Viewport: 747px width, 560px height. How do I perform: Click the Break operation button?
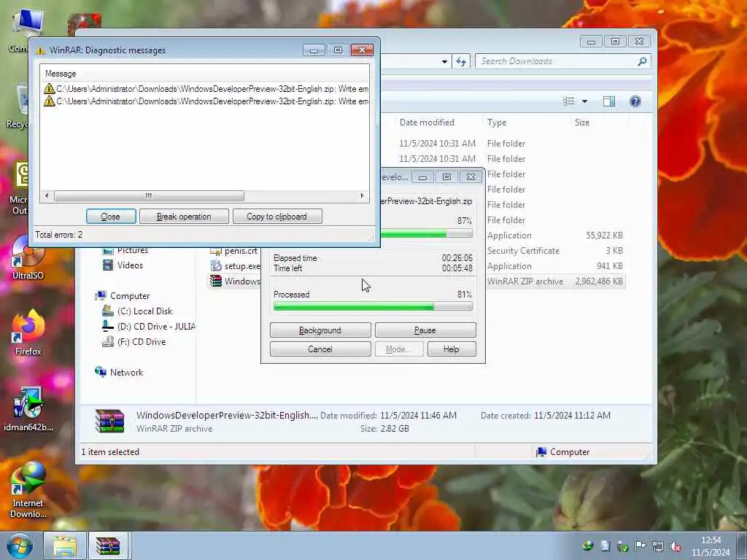click(184, 217)
